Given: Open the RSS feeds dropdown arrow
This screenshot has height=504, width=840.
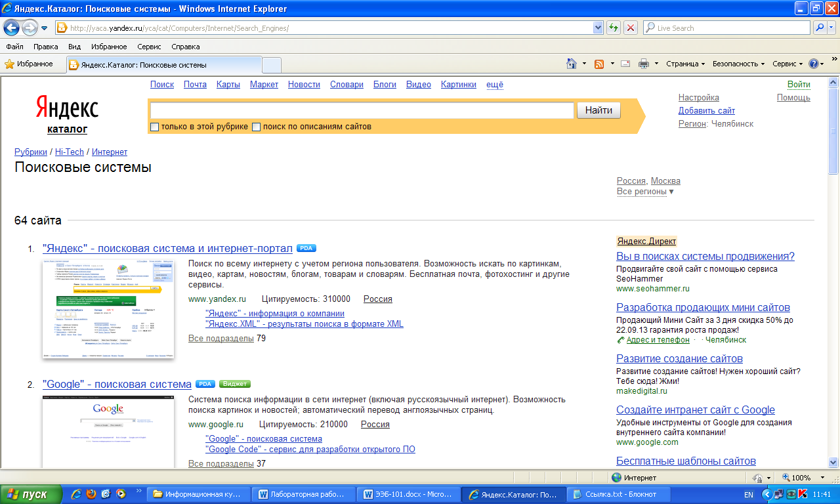Looking at the screenshot, I should click(x=612, y=64).
